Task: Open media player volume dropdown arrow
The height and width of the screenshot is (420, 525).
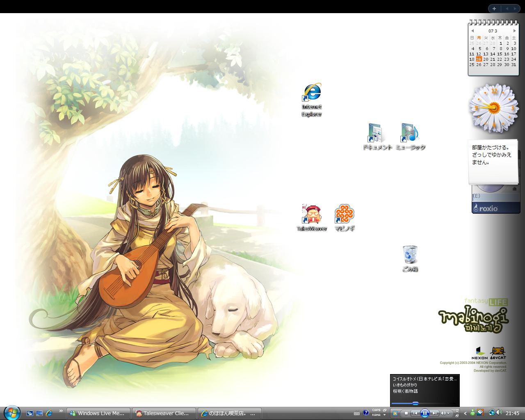Action: [448, 413]
